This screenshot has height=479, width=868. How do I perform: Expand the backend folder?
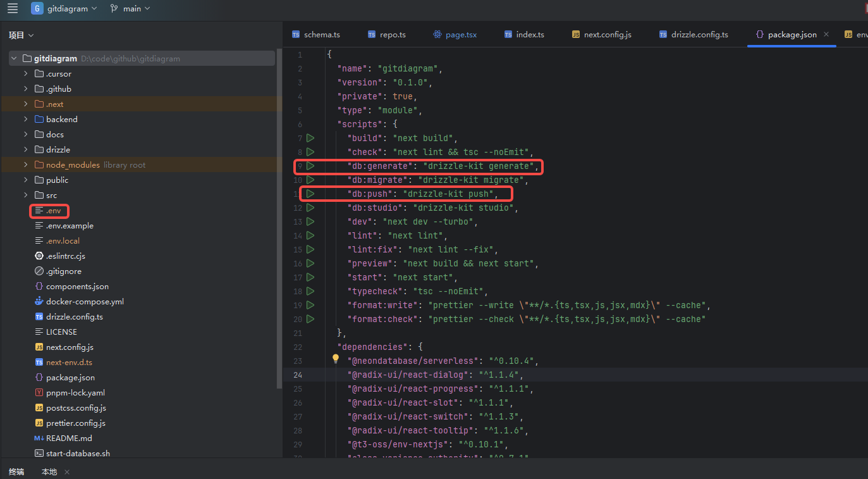pyautogui.click(x=26, y=119)
